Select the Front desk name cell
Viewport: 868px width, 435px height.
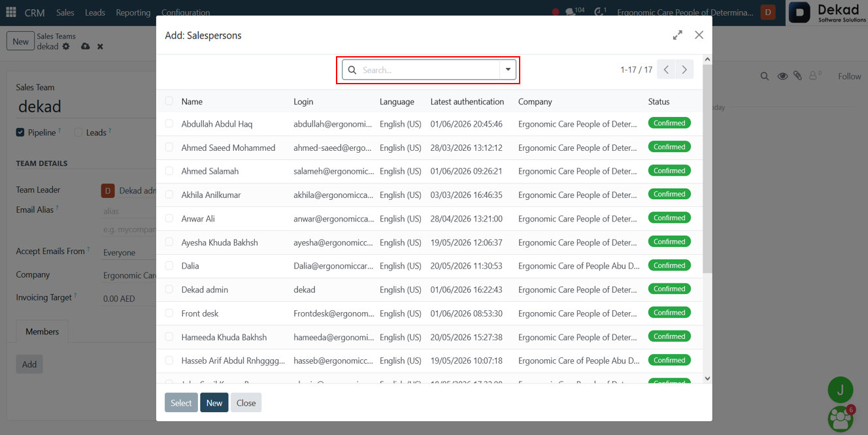[x=200, y=314]
